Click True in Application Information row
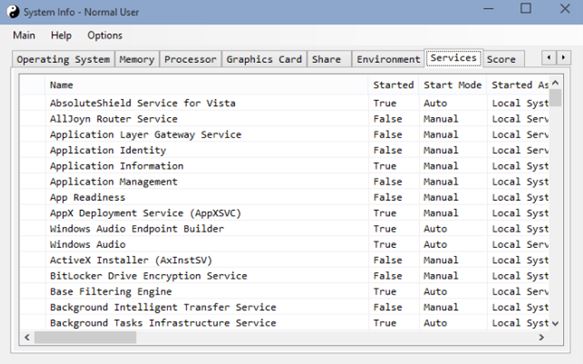583x364 pixels. [x=385, y=166]
